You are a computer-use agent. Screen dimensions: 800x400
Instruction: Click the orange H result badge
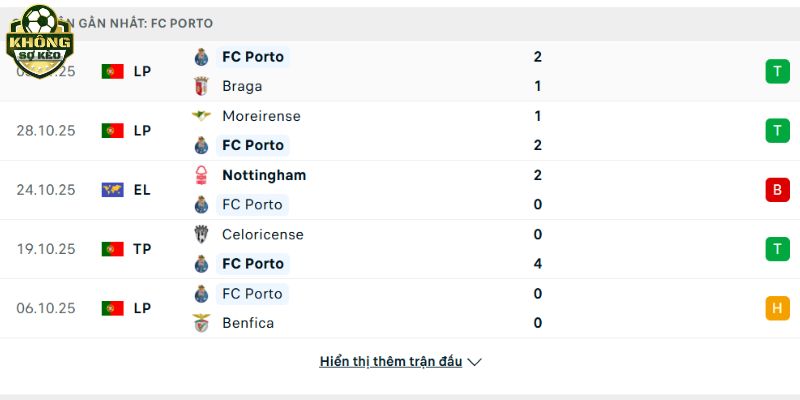coord(777,308)
